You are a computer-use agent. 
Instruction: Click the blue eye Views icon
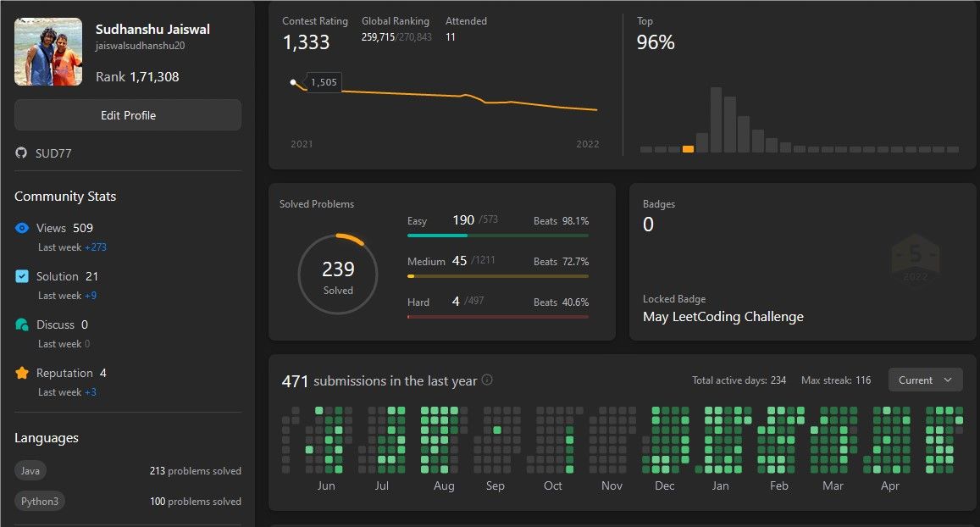[x=22, y=228]
